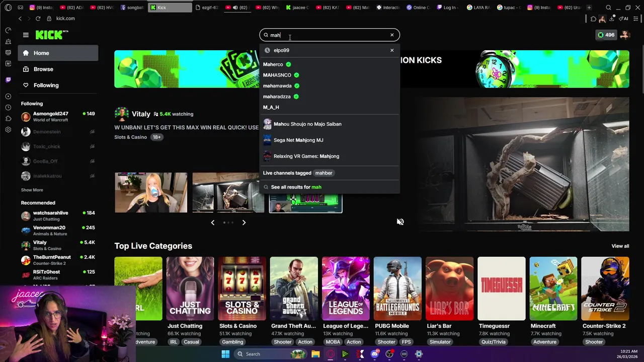Open Opera sidebar settings gear

tap(8, 130)
